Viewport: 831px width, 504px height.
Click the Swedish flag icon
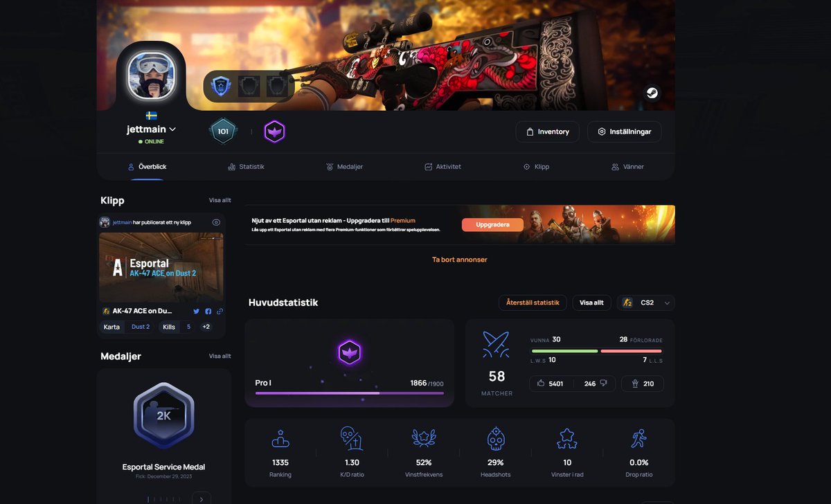[x=151, y=116]
